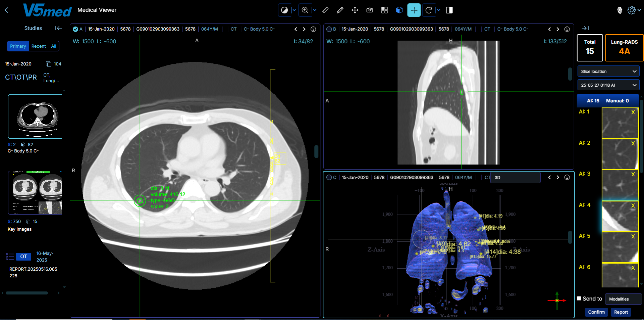
Task: Select the zoom magnifier tool
Action: (x=305, y=10)
